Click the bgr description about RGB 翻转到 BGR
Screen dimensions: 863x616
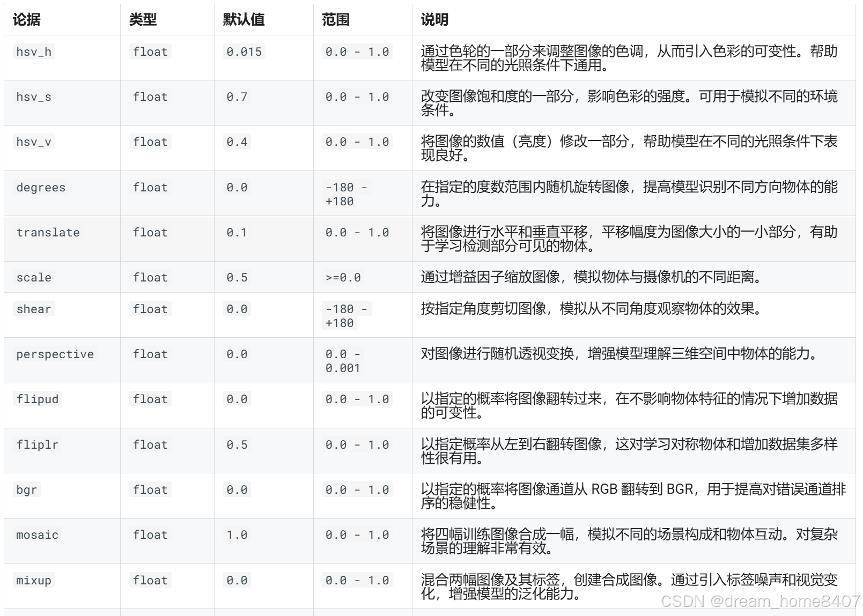click(x=633, y=496)
